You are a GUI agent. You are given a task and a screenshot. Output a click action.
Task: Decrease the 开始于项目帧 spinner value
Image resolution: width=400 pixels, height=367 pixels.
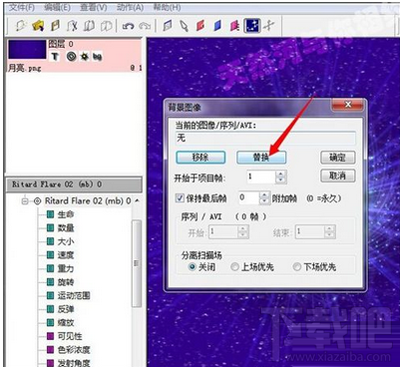click(x=281, y=180)
